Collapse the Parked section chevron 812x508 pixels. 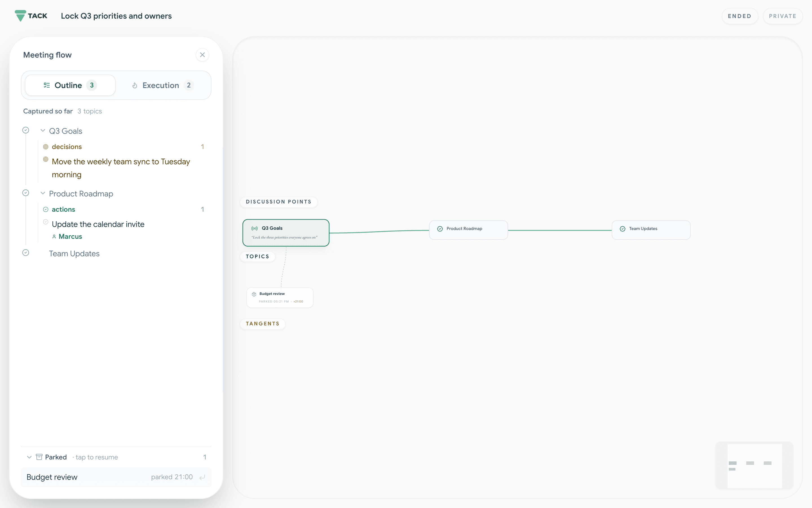tap(29, 457)
